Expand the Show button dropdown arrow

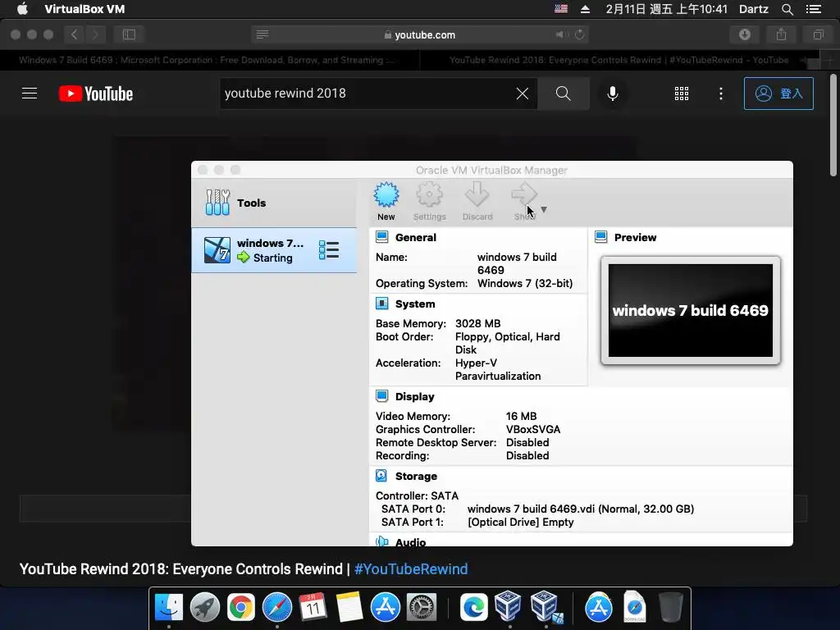pos(544,209)
